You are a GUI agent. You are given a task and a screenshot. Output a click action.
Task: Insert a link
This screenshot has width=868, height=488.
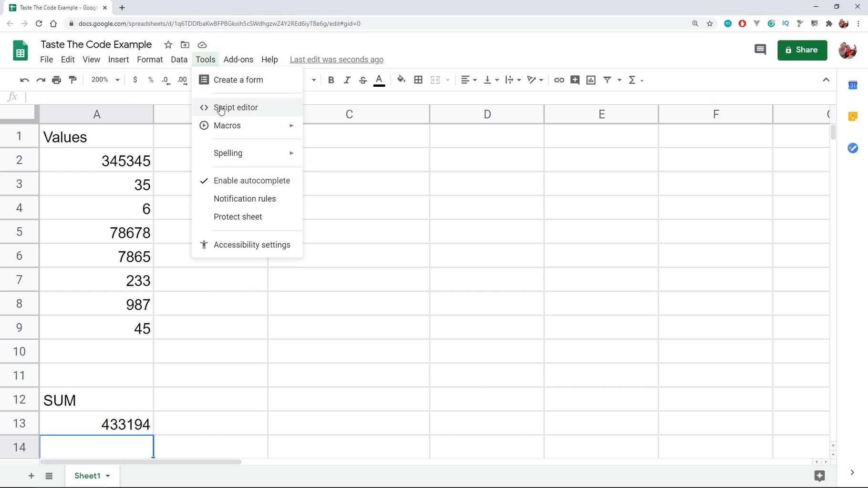click(558, 80)
